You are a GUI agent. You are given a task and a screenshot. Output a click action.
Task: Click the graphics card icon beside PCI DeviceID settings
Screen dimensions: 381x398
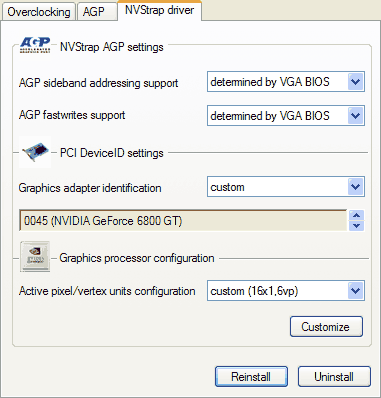pos(35,152)
